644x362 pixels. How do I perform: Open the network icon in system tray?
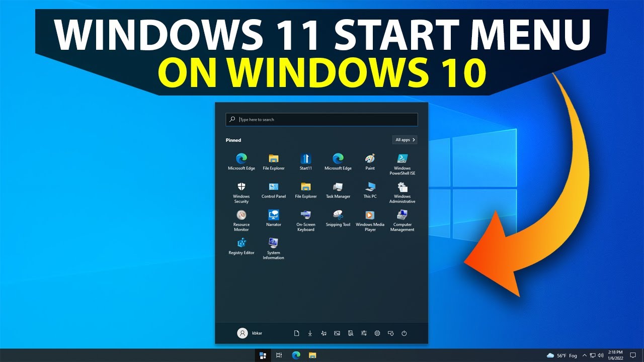coord(593,355)
